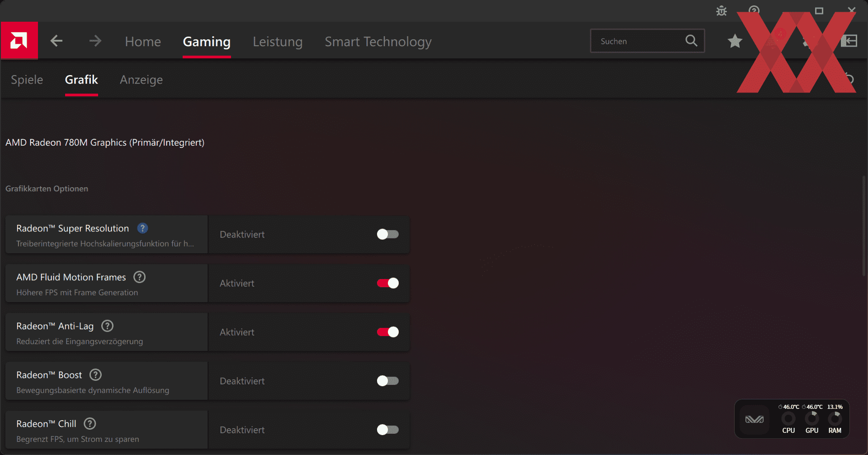This screenshot has height=455, width=868.
Task: Click the 13.1% RAM usage value
Action: coord(835,407)
